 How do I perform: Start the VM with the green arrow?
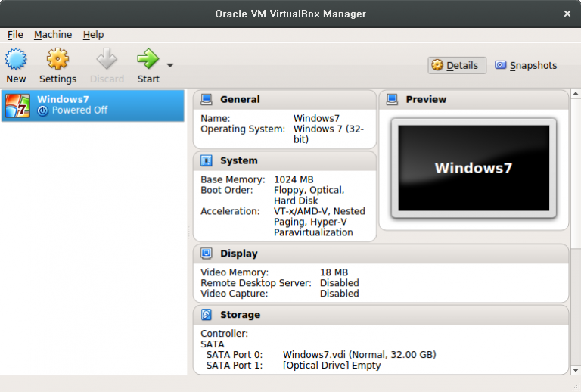click(148, 59)
